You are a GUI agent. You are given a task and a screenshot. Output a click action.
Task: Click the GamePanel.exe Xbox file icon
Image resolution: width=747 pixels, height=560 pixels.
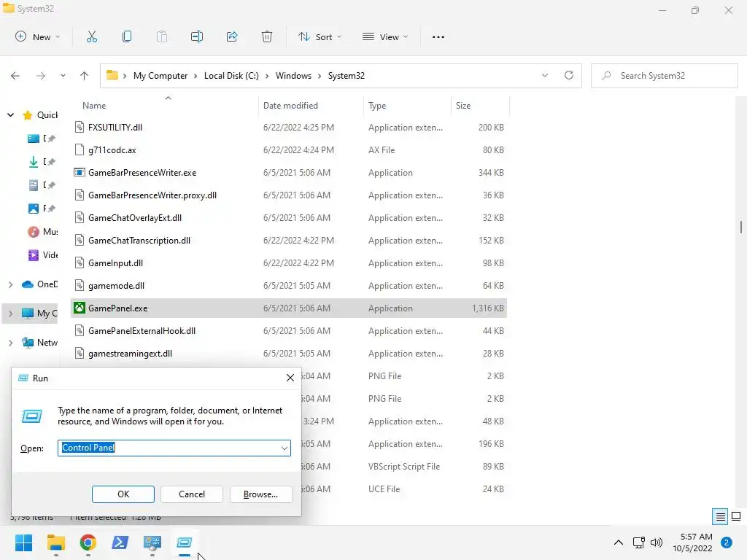pyautogui.click(x=80, y=308)
